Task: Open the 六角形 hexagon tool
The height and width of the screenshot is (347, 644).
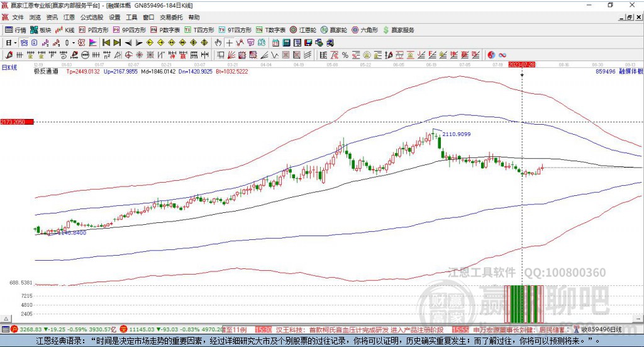Action: click(x=365, y=30)
